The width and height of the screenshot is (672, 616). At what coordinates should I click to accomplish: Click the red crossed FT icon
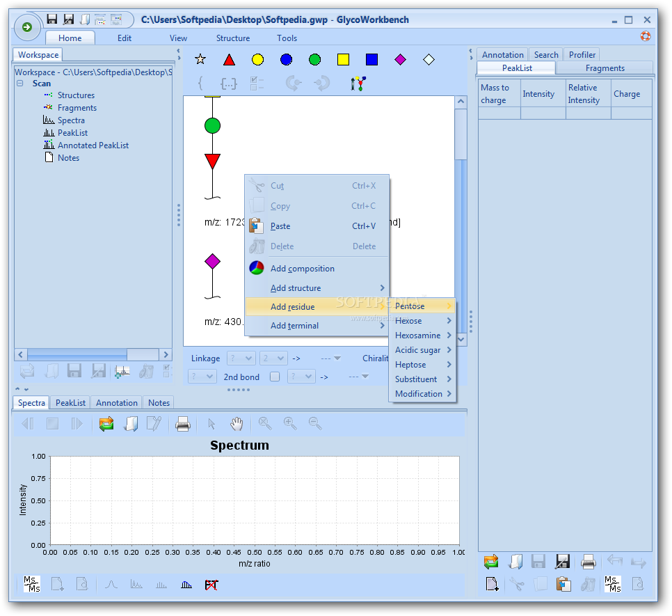[x=211, y=585]
